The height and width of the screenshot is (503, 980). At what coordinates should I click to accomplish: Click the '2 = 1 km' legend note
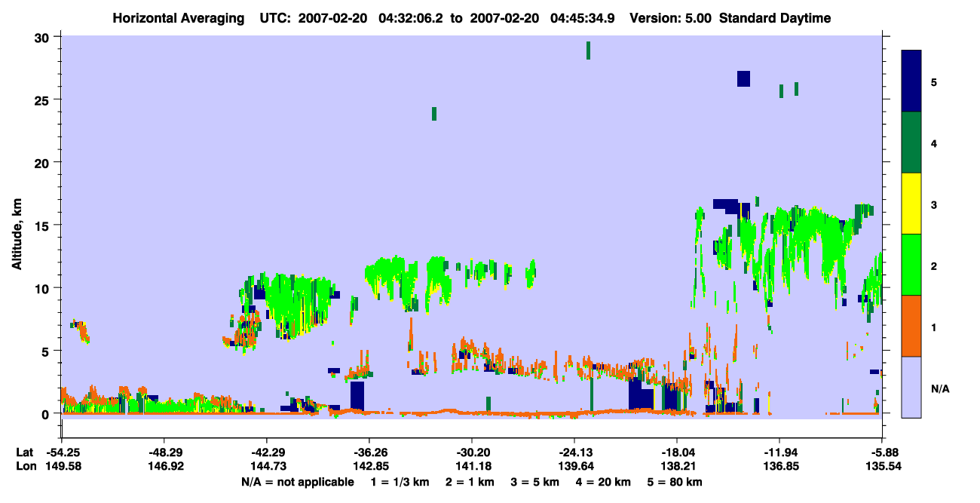pos(470,482)
